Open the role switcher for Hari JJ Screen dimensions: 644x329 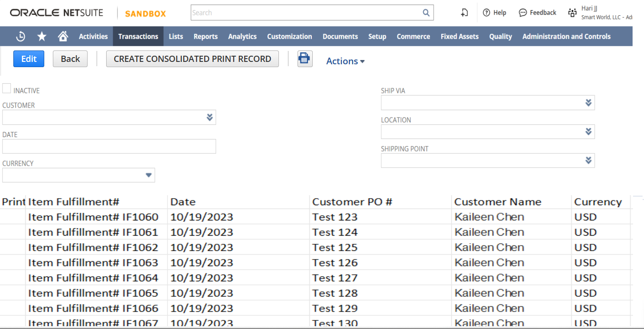pos(572,13)
